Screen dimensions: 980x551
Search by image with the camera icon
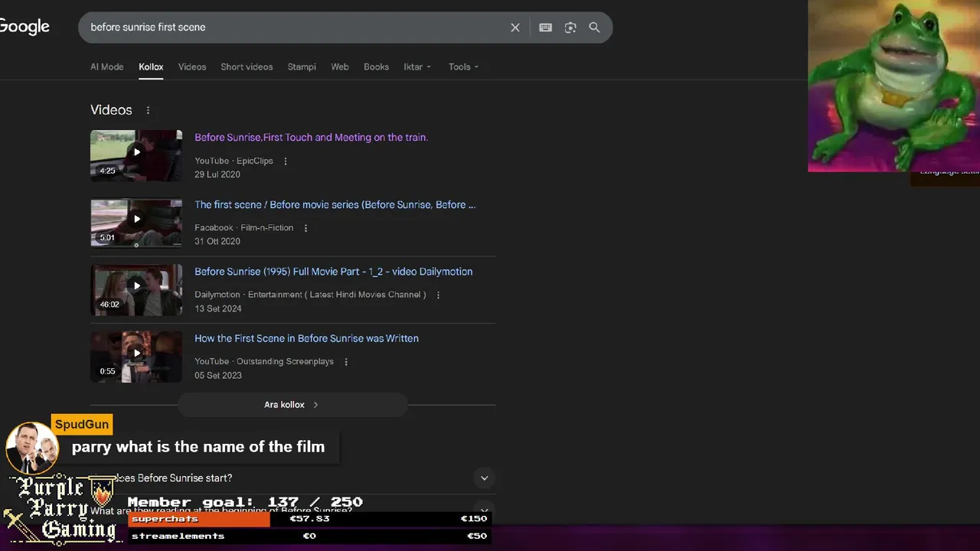click(570, 28)
